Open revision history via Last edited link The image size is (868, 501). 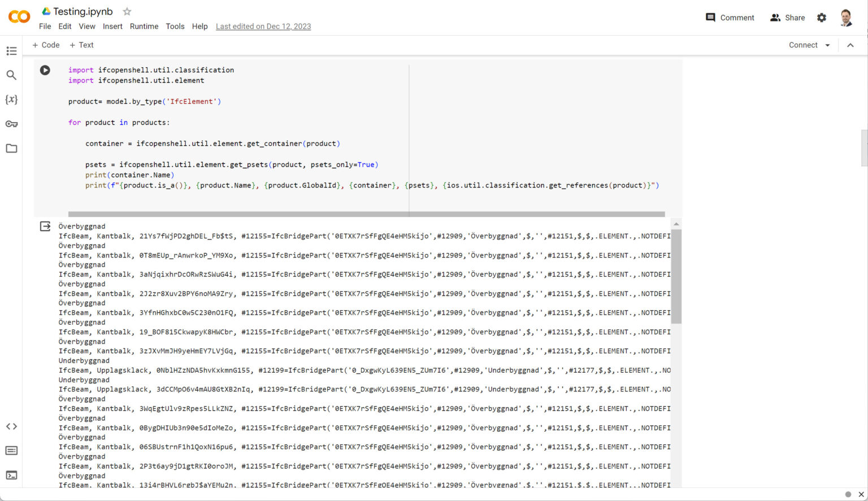(x=263, y=26)
